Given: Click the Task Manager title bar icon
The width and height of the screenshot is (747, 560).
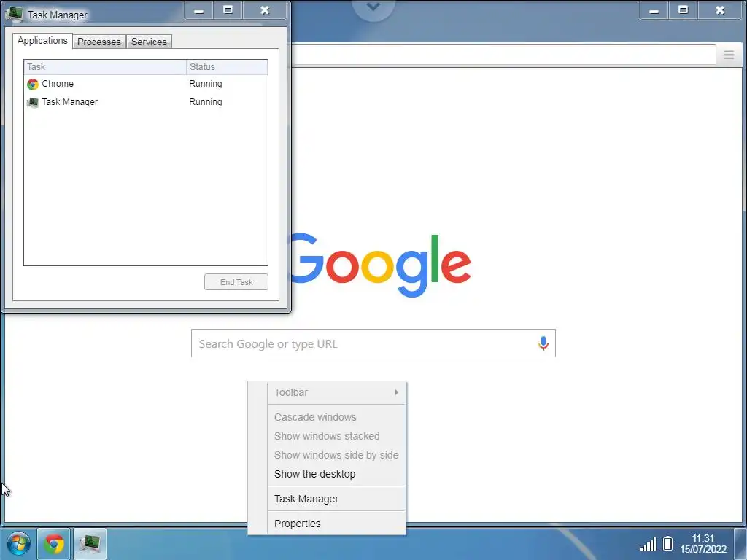Looking at the screenshot, I should tap(15, 14).
